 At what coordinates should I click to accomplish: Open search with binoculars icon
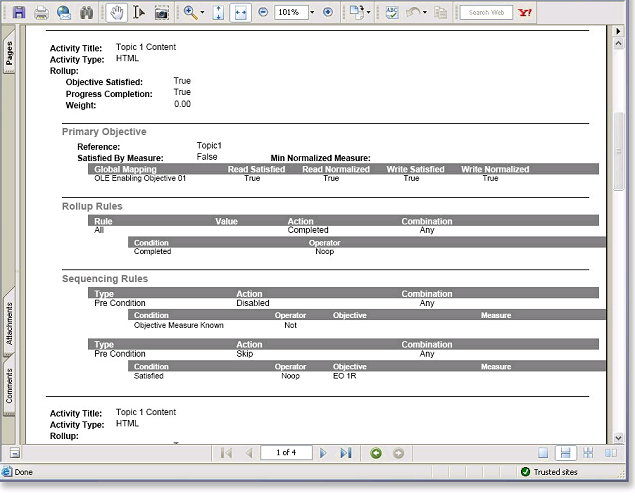click(86, 13)
